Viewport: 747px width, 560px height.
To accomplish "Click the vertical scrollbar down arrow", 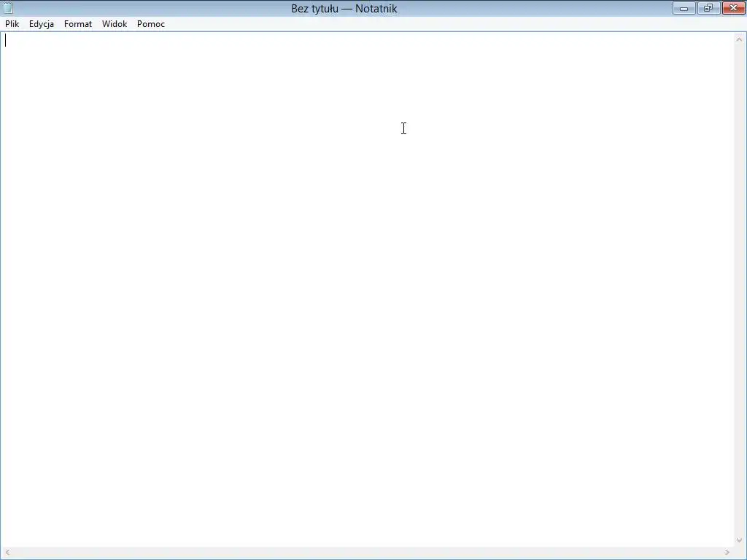I will pos(740,540).
